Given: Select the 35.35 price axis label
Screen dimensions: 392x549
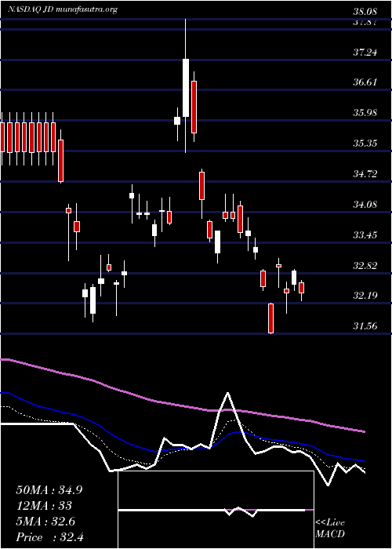Looking at the screenshot, I should click(365, 144).
